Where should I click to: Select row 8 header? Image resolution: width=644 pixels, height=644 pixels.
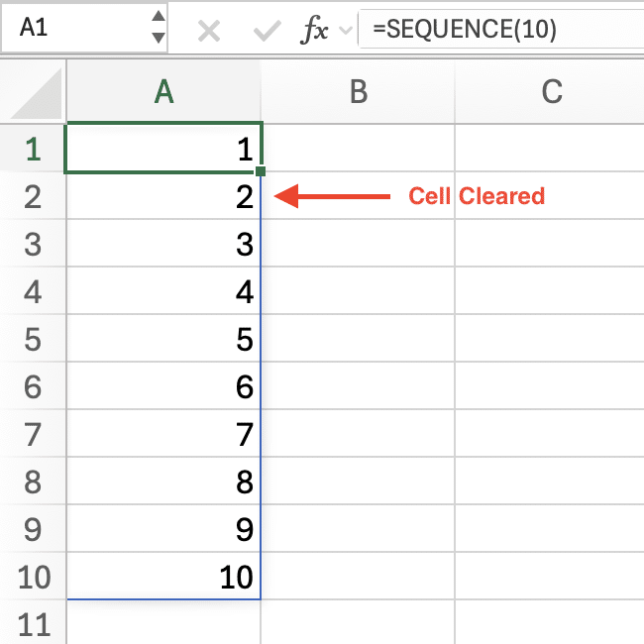click(33, 481)
